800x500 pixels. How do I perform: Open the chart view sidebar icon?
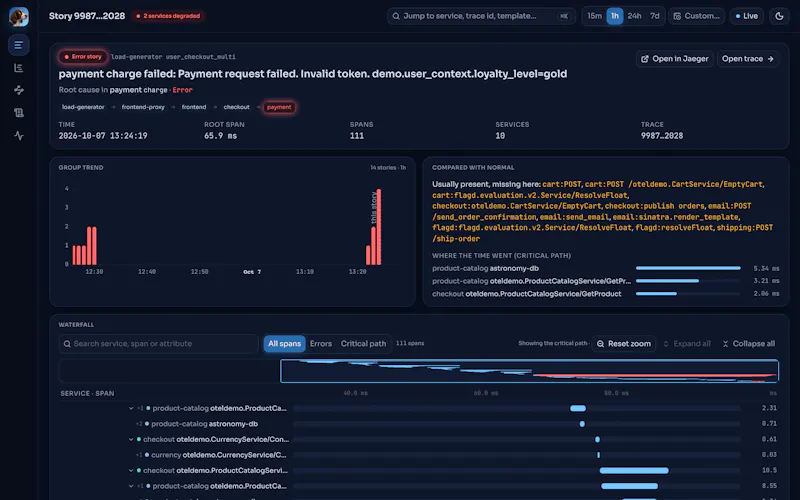point(19,68)
